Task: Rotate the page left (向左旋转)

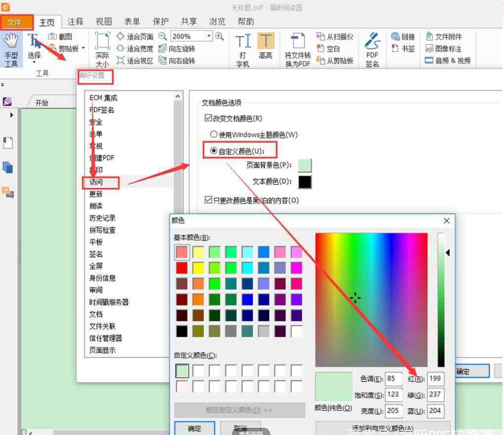Action: click(x=177, y=48)
